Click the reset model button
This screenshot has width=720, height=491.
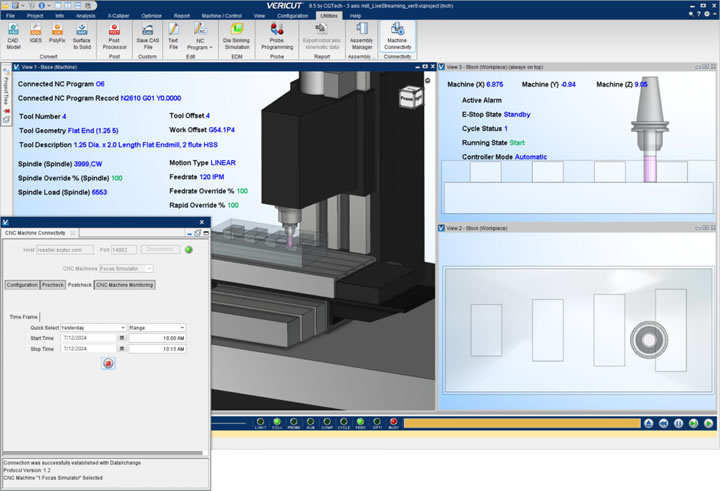(x=648, y=423)
